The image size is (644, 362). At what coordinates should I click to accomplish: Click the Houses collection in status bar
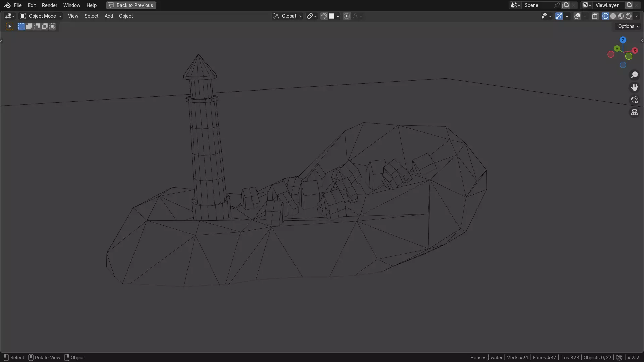(x=478, y=358)
